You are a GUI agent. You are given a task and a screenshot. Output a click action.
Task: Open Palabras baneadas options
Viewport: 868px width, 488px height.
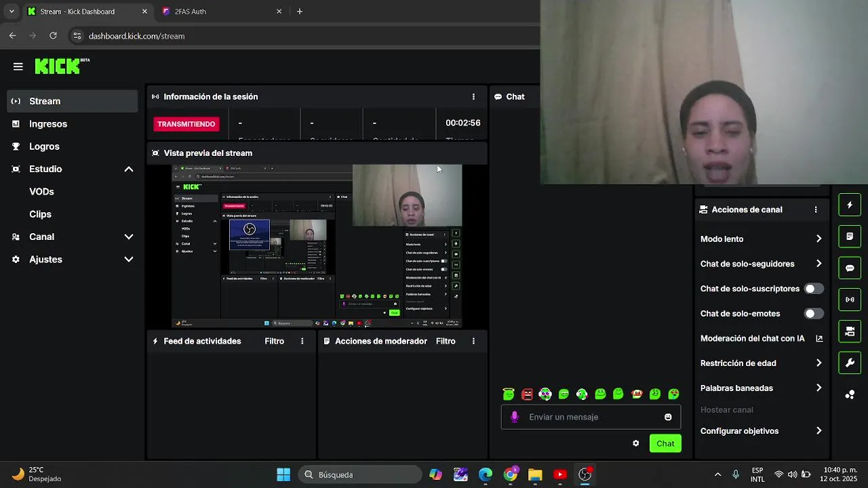tap(762, 388)
